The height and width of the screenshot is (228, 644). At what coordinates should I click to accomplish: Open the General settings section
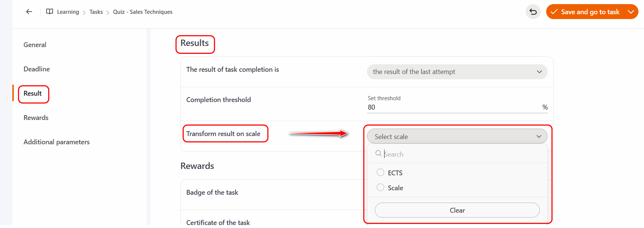35,45
